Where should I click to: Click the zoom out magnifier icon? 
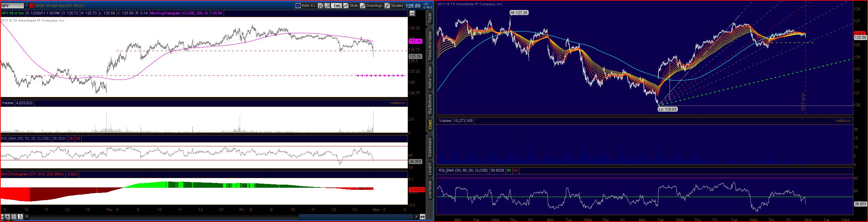pyautogui.click(x=14, y=217)
